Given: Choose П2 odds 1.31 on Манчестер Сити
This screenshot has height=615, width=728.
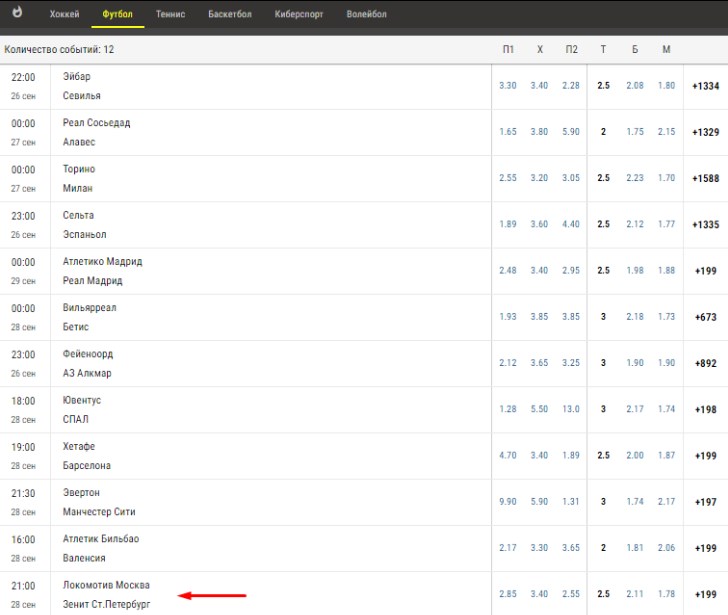Looking at the screenshot, I should 571,502.
